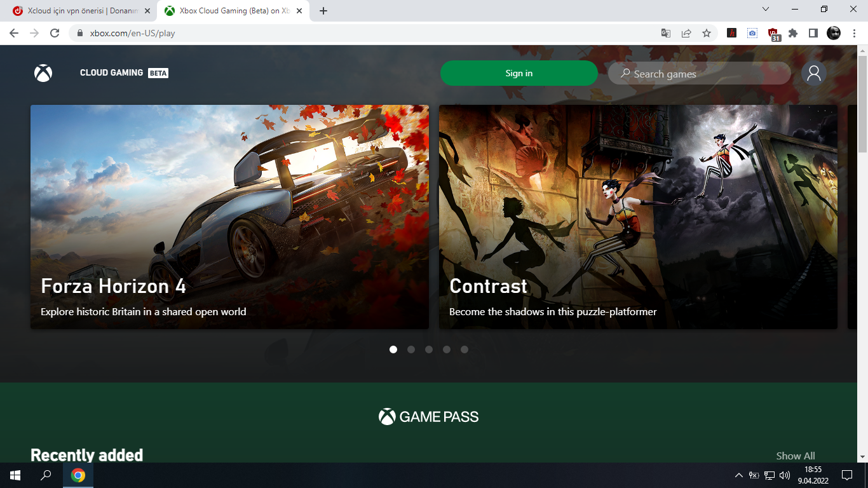Screen dimensions: 868x488
Task: Select the first carousel dot
Action: [393, 349]
